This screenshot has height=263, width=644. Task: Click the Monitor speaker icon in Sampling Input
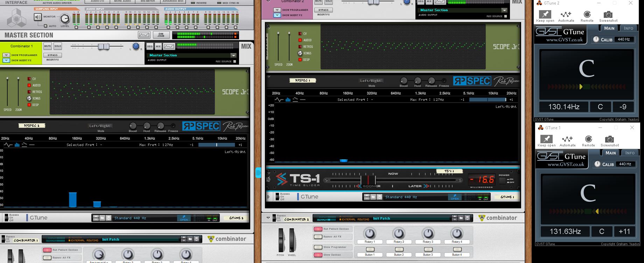coord(38,16)
